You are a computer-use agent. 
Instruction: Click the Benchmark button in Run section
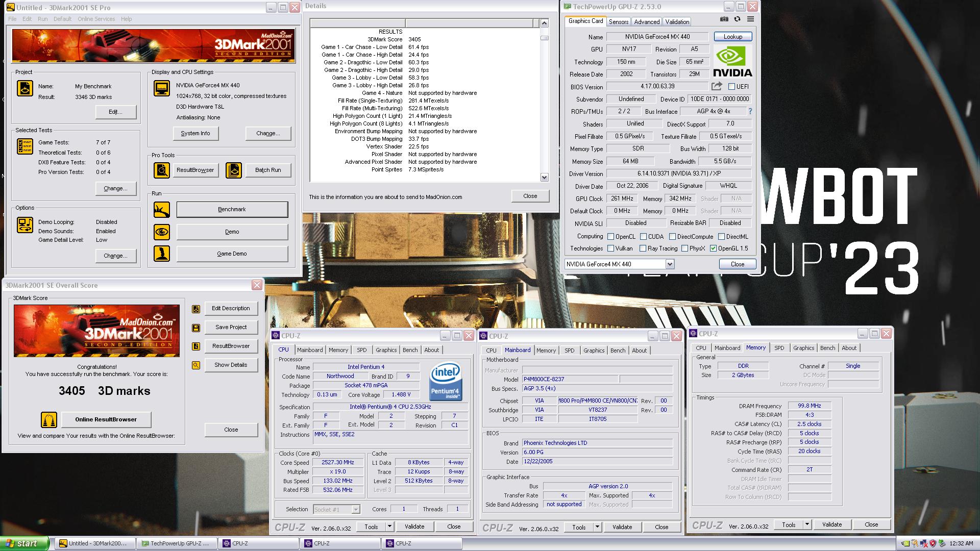point(232,210)
